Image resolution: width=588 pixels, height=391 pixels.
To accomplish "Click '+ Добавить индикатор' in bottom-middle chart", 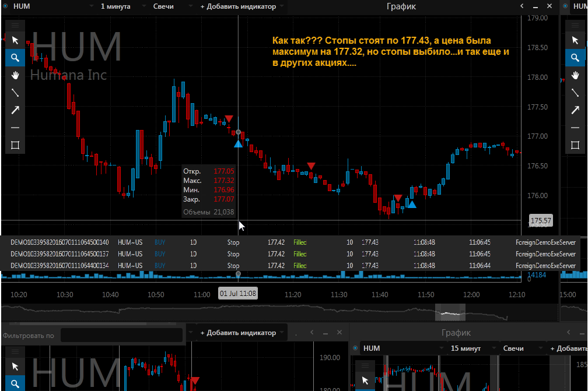I will [x=238, y=333].
